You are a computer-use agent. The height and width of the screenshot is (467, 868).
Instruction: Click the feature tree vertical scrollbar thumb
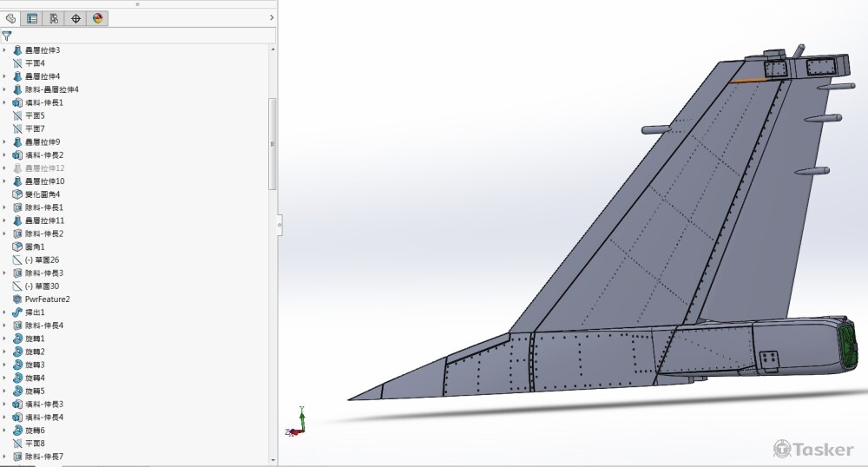(x=273, y=143)
